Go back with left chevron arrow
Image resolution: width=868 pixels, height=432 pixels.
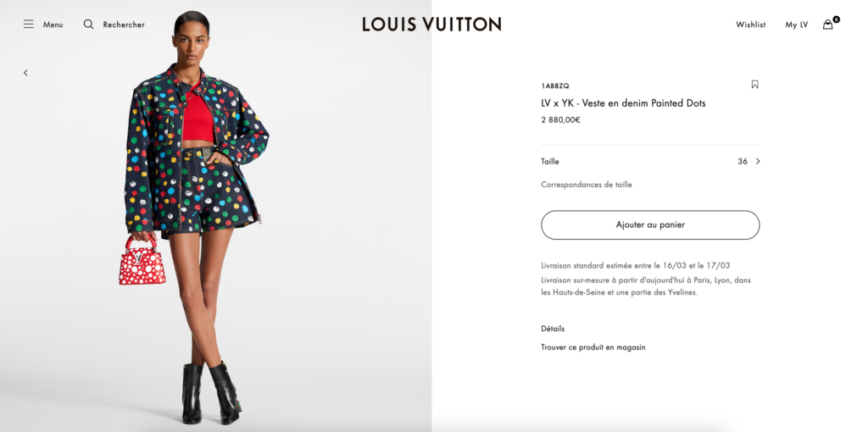pyautogui.click(x=25, y=73)
